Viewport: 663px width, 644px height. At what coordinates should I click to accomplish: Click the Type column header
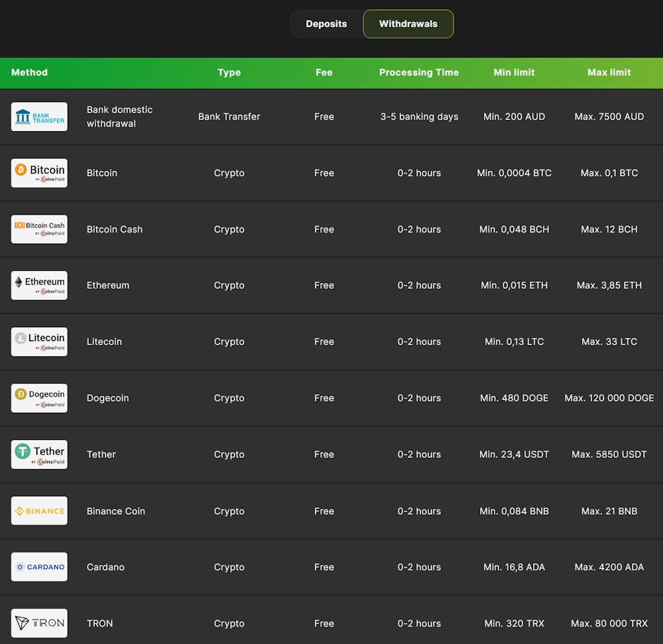coord(229,72)
